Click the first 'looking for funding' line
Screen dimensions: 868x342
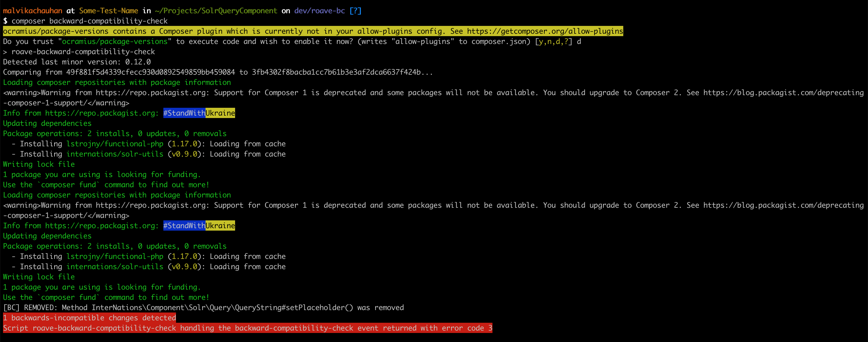(x=102, y=174)
